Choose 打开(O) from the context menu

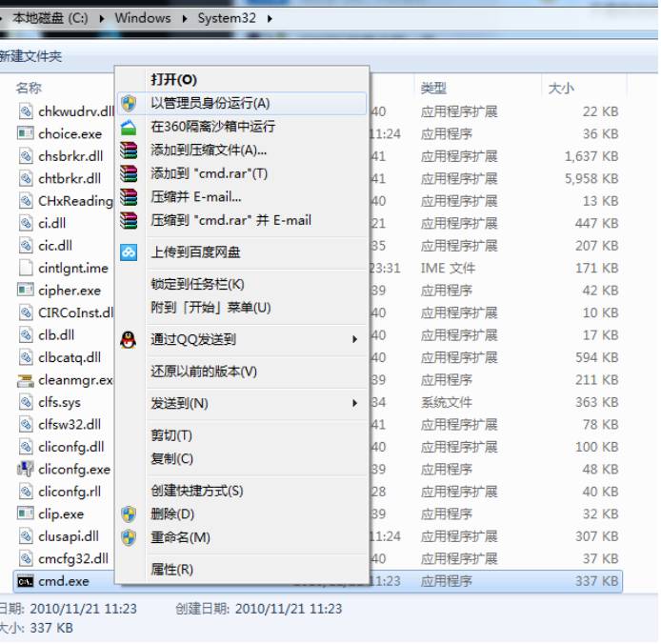tap(242, 80)
